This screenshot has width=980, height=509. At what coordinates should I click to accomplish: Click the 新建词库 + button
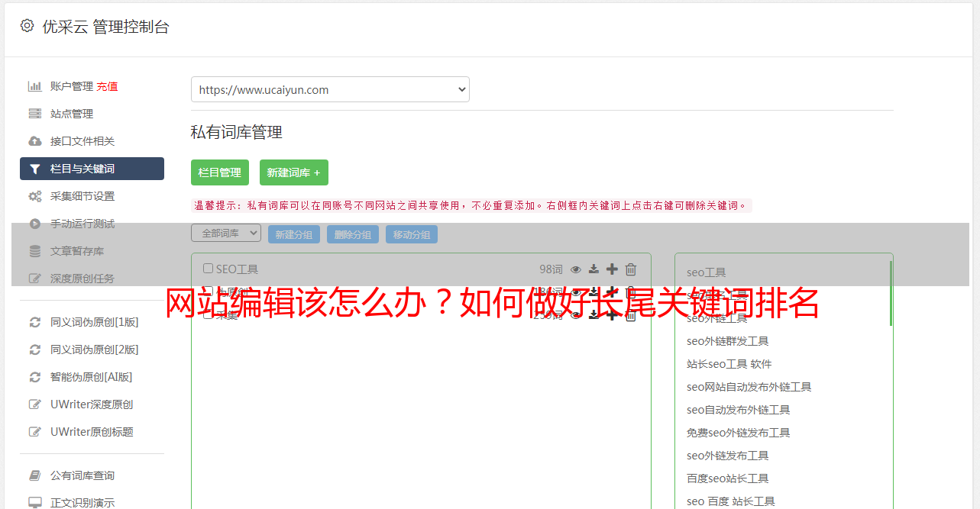click(x=294, y=172)
